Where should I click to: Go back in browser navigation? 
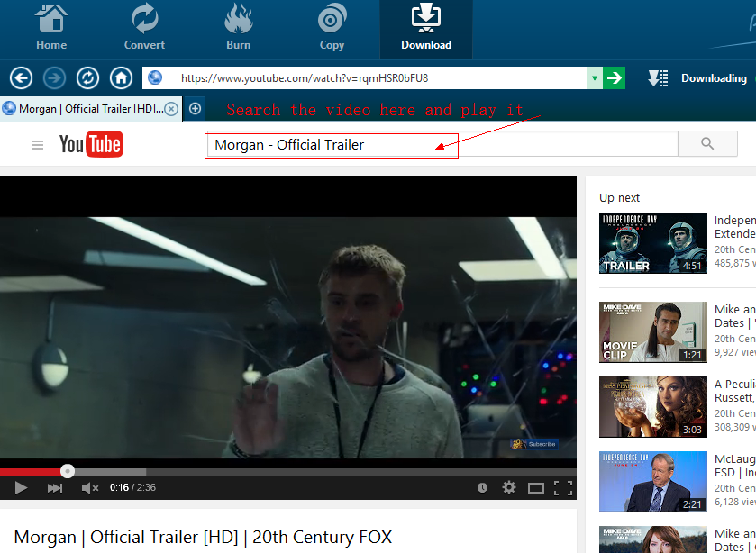coord(22,78)
